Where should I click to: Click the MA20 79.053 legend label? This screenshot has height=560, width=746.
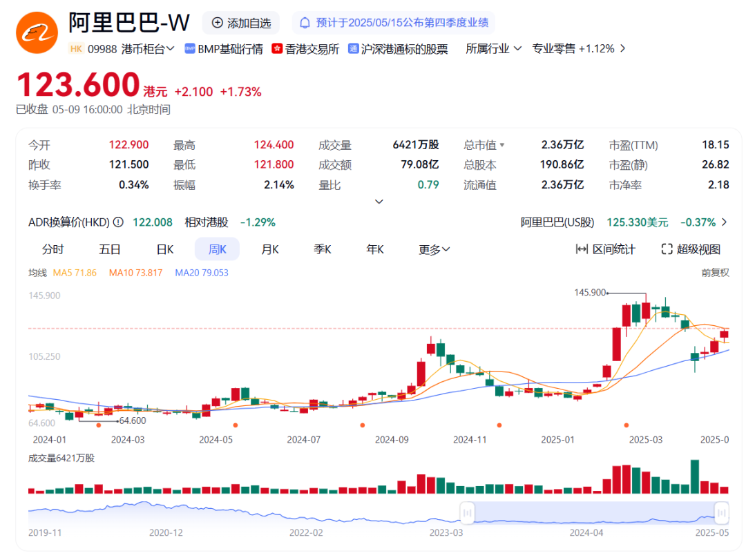coord(202,273)
